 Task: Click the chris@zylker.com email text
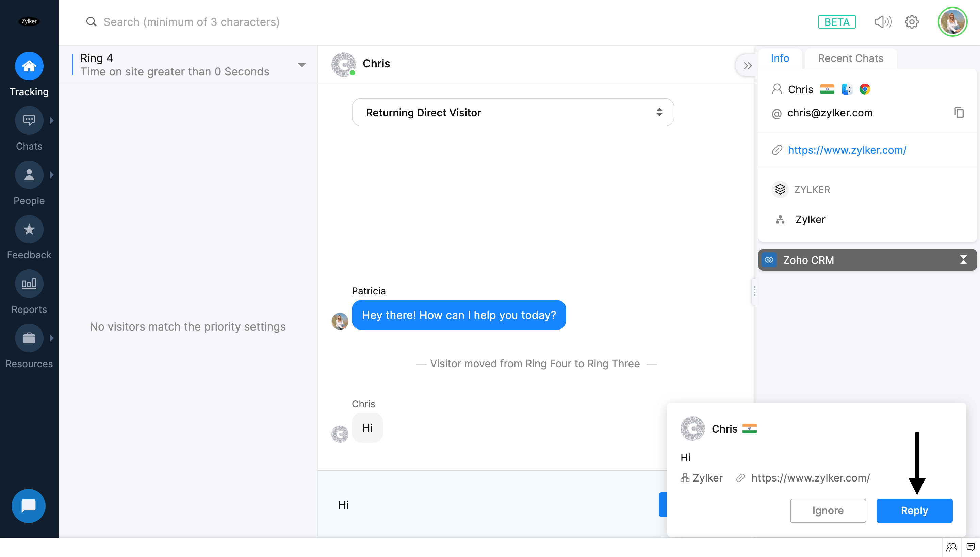pos(830,113)
